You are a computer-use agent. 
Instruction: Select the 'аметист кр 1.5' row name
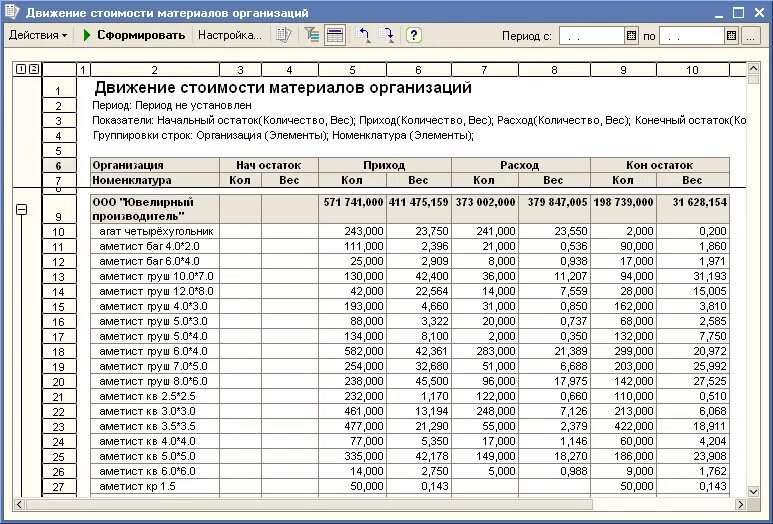tap(155, 487)
